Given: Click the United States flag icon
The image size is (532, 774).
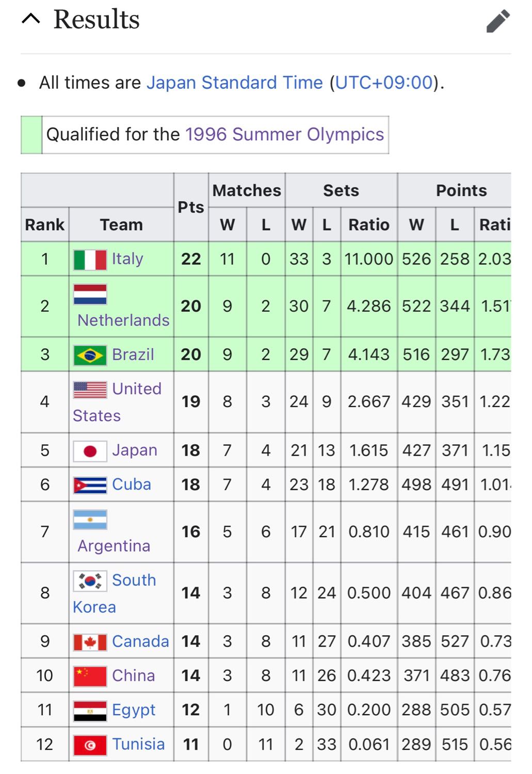Looking at the screenshot, I should point(90,390).
